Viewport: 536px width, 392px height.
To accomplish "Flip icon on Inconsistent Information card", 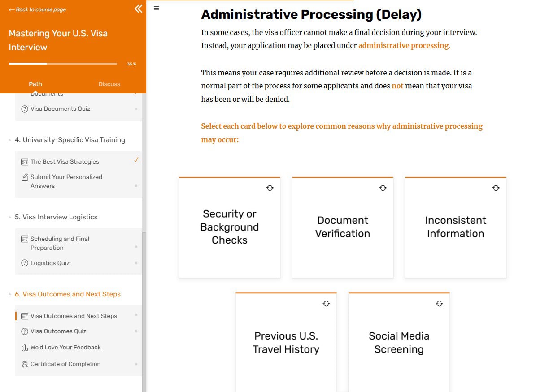I will pyautogui.click(x=496, y=188).
